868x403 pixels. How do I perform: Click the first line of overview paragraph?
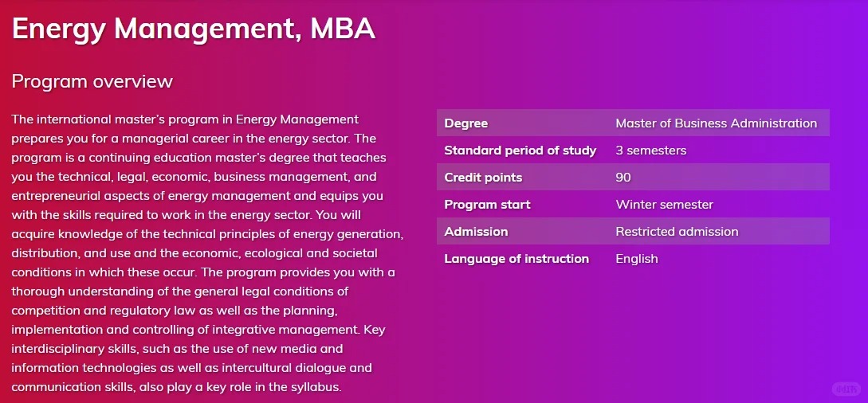185,119
